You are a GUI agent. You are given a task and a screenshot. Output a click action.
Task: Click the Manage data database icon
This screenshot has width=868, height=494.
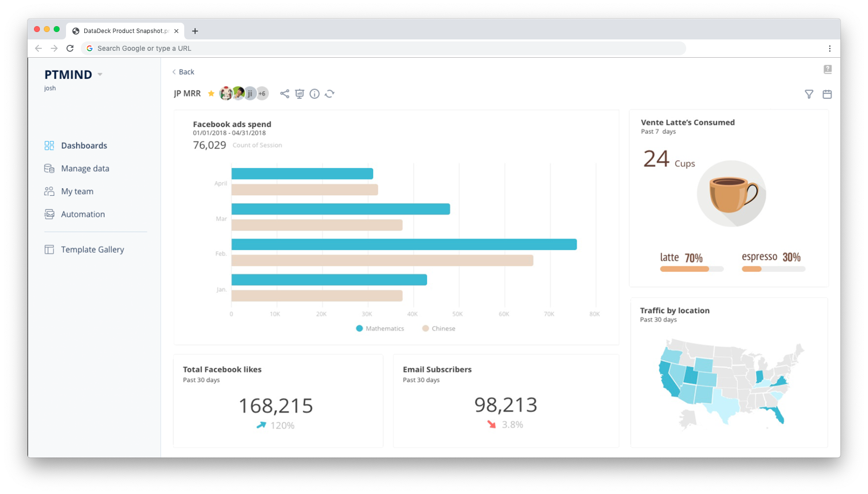[x=49, y=168]
